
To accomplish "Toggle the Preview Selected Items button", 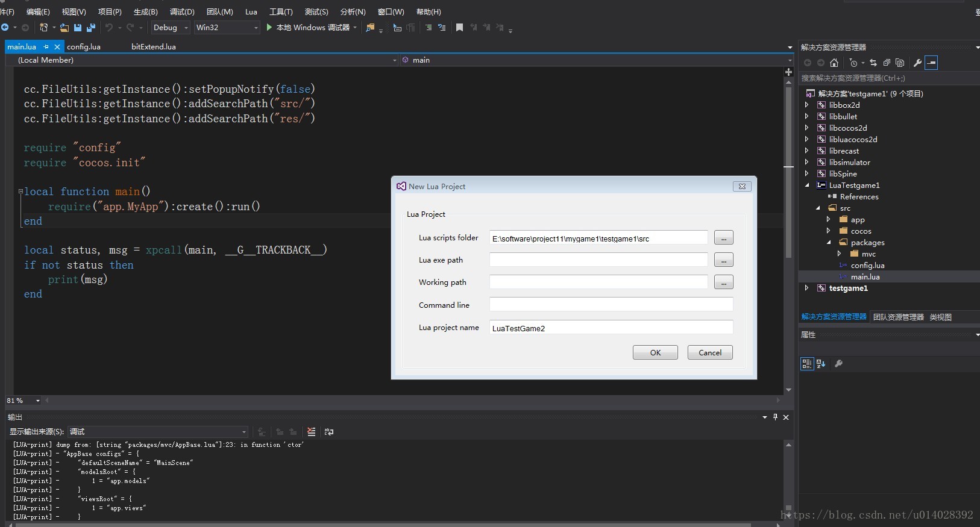I will (931, 63).
